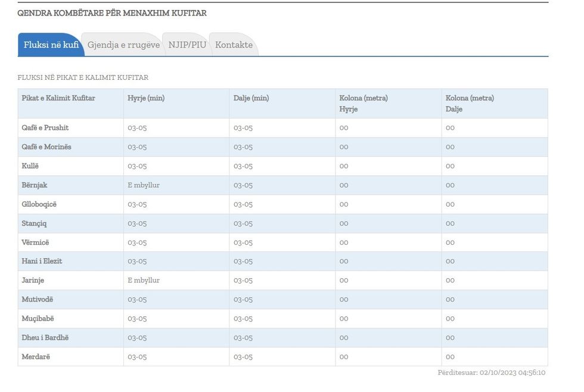Click the active Fluksi në kufi tab
584x392 pixels.
tap(51, 43)
